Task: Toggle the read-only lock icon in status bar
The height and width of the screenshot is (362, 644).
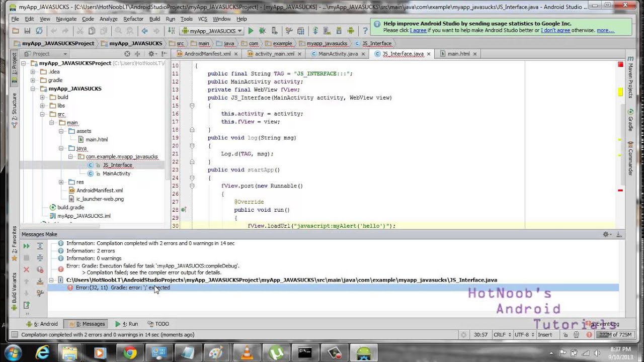Action: click(566, 335)
